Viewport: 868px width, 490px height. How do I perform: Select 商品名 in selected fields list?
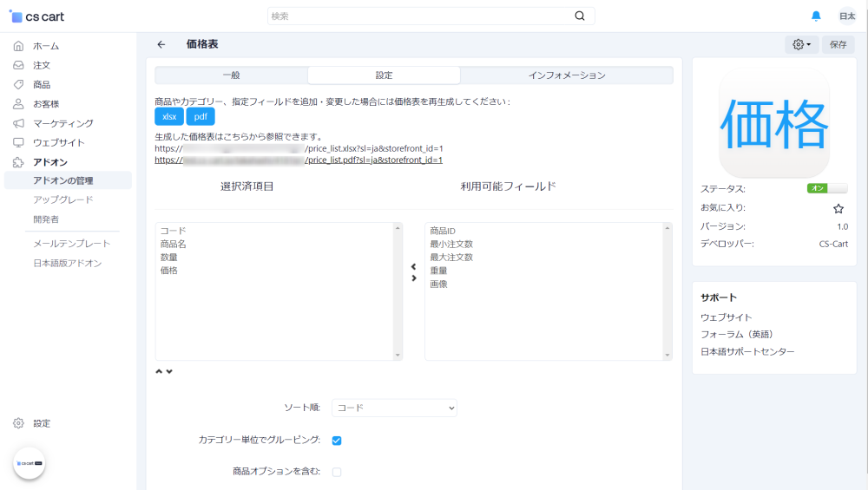[x=174, y=244]
